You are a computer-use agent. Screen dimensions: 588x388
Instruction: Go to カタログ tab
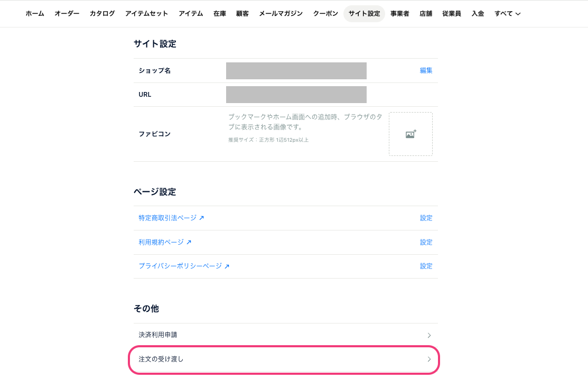102,14
